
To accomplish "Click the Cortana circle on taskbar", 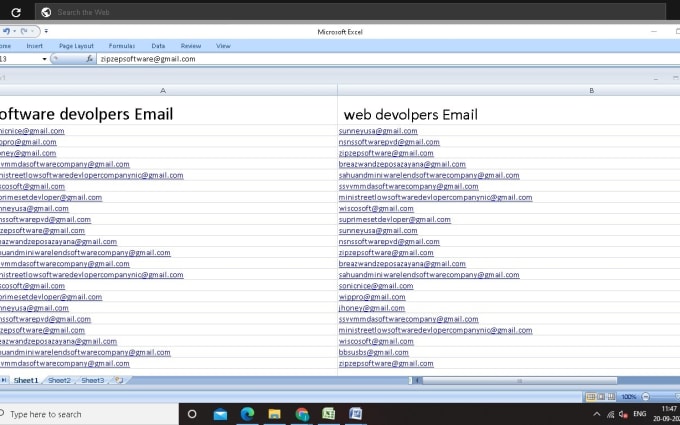I will (192, 414).
